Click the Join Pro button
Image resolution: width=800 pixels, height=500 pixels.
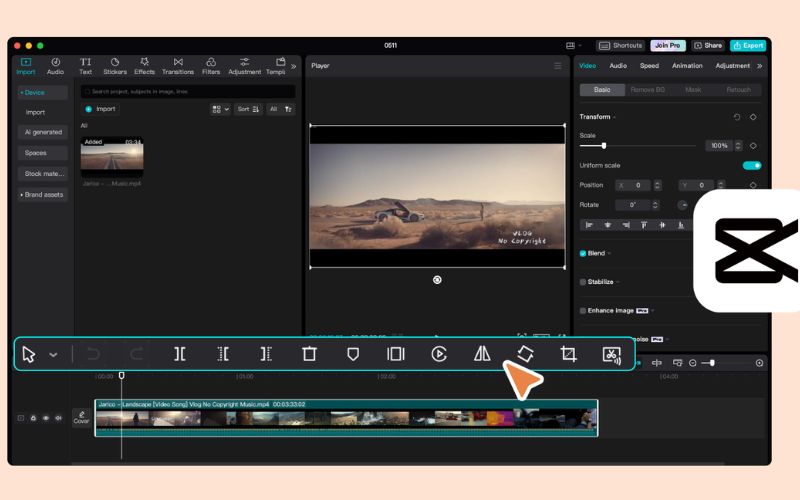coord(667,45)
